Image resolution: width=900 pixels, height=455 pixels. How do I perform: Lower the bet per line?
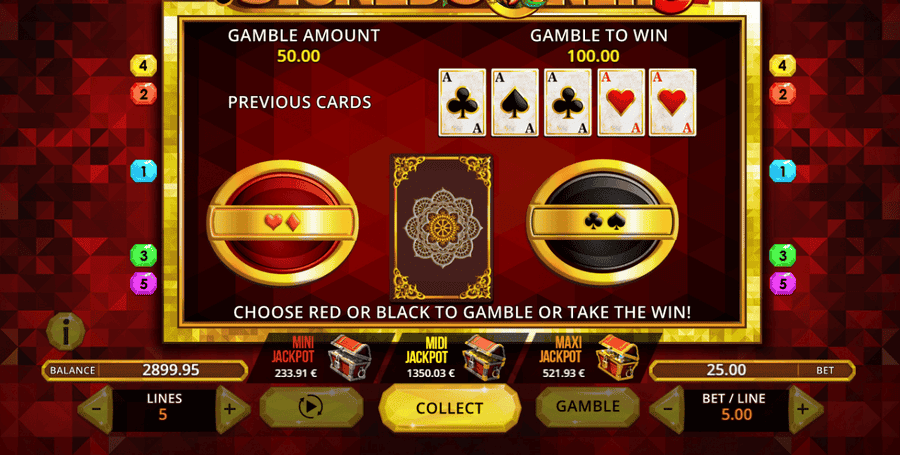(668, 410)
